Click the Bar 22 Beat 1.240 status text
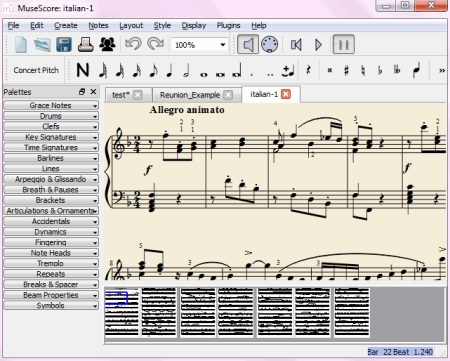The width and height of the screenshot is (450, 361). tap(400, 352)
